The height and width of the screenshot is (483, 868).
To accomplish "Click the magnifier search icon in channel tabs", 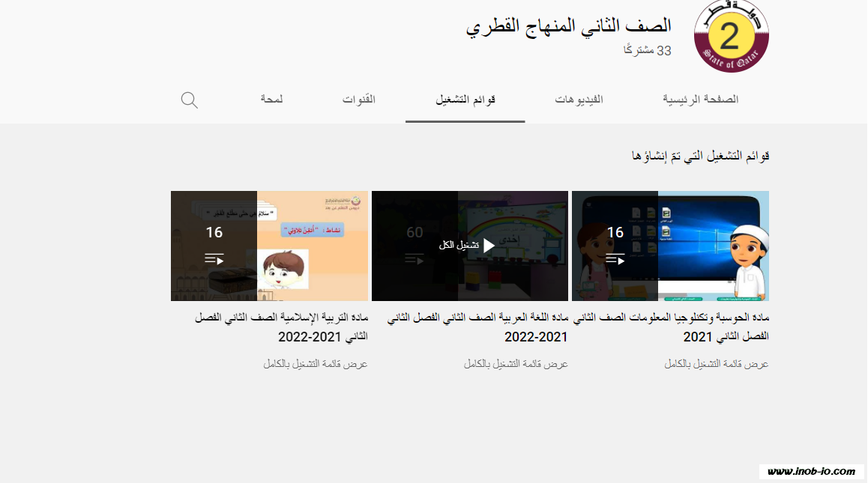I will pos(190,100).
